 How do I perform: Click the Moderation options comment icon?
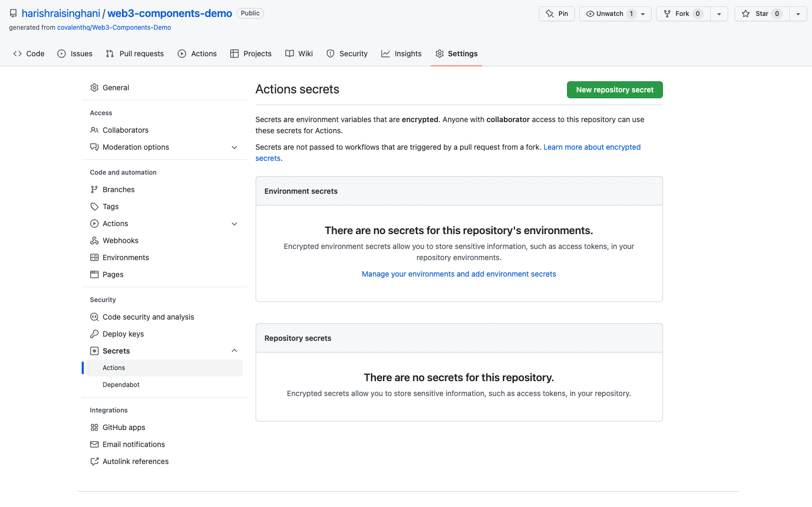(94, 147)
